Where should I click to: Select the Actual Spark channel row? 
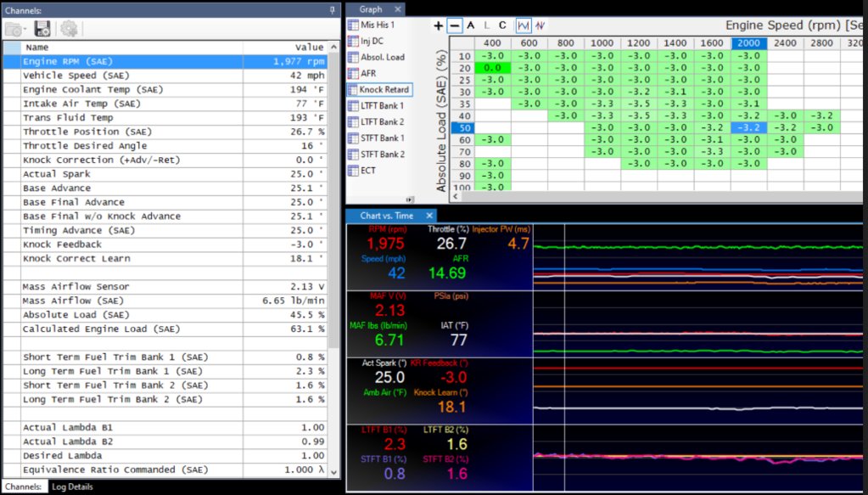click(x=165, y=174)
